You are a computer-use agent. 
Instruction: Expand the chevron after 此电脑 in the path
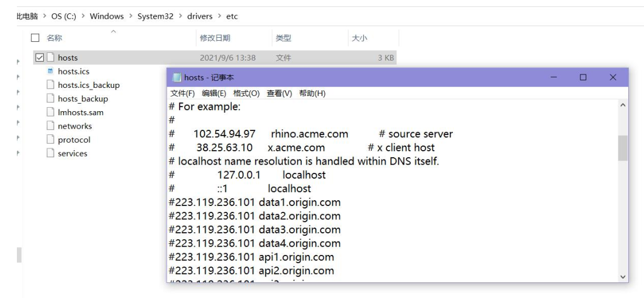[x=44, y=16]
